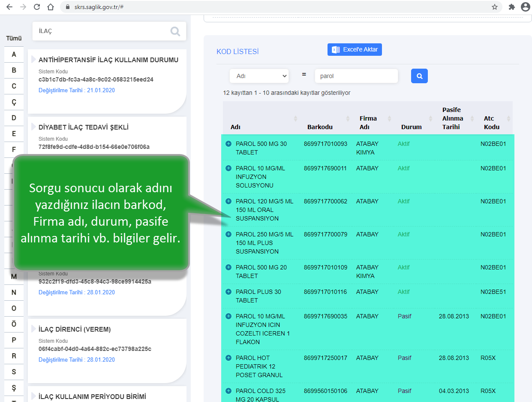
Task: Click the browser address bar URL
Action: 99,7
